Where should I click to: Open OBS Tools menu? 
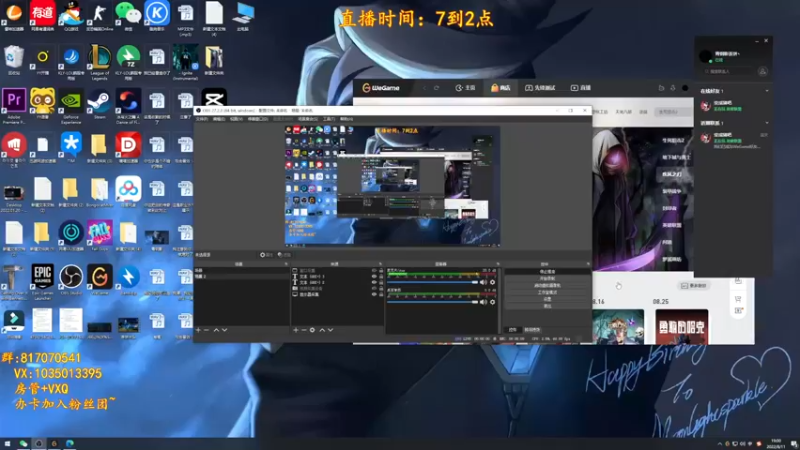(x=329, y=119)
